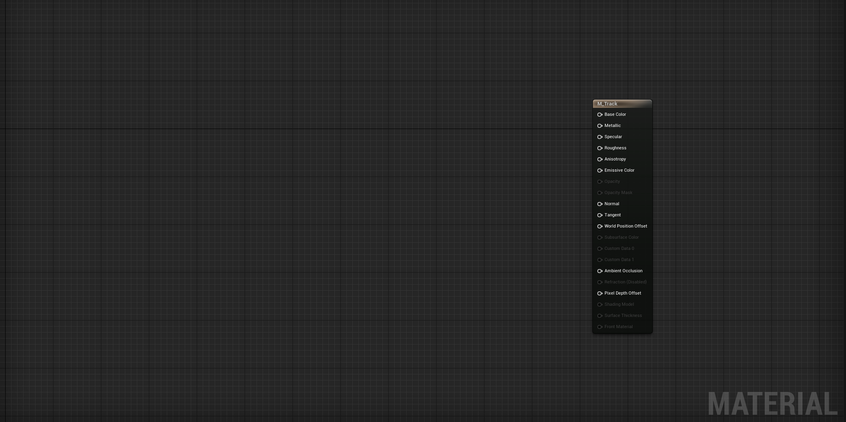Image resolution: width=846 pixels, height=422 pixels.
Task: Select the Emissive Color pin
Action: 600,170
